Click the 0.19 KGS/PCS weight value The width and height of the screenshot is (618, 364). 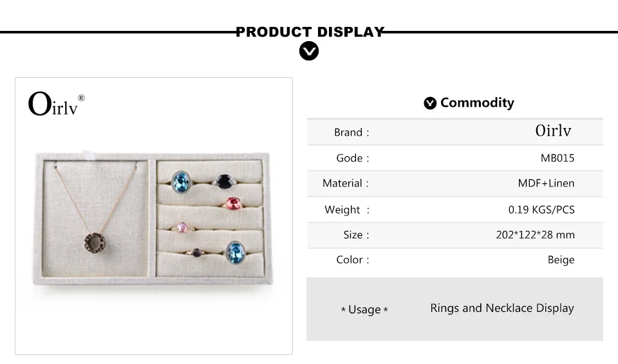[541, 209]
